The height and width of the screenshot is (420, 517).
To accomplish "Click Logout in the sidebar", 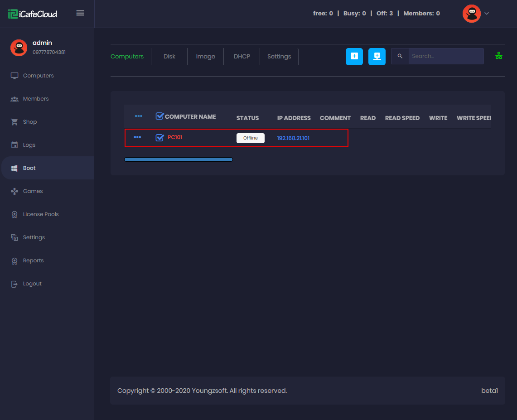I will (32, 284).
